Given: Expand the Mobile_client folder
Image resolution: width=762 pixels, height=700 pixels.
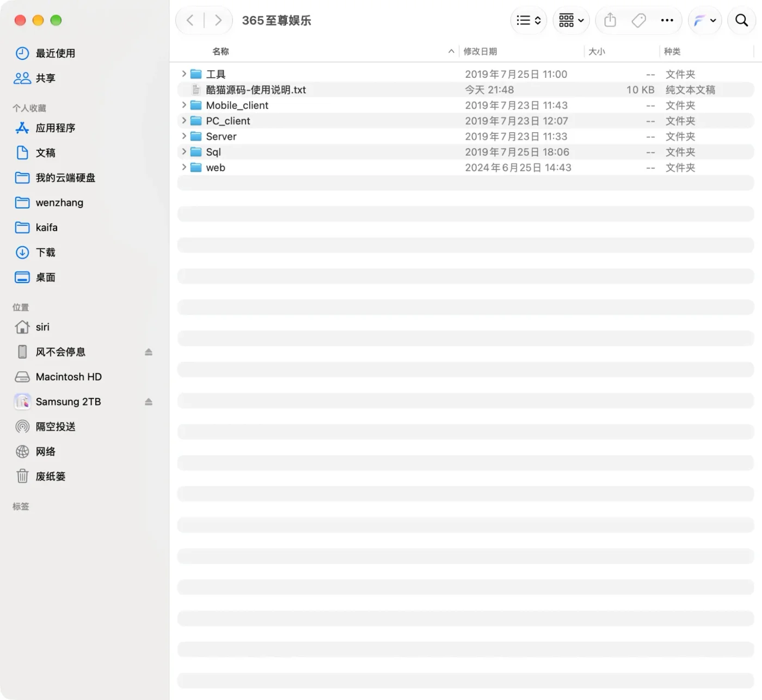Looking at the screenshot, I should point(184,105).
